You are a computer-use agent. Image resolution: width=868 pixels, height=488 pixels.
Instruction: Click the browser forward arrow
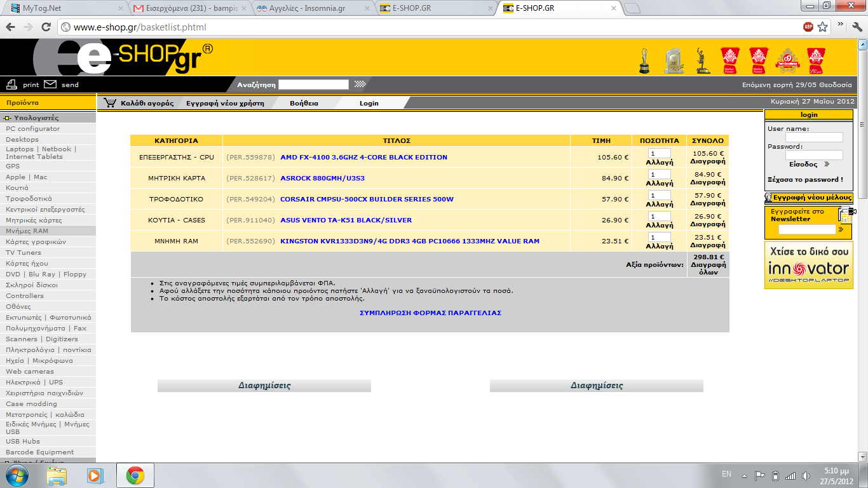pos(28,27)
